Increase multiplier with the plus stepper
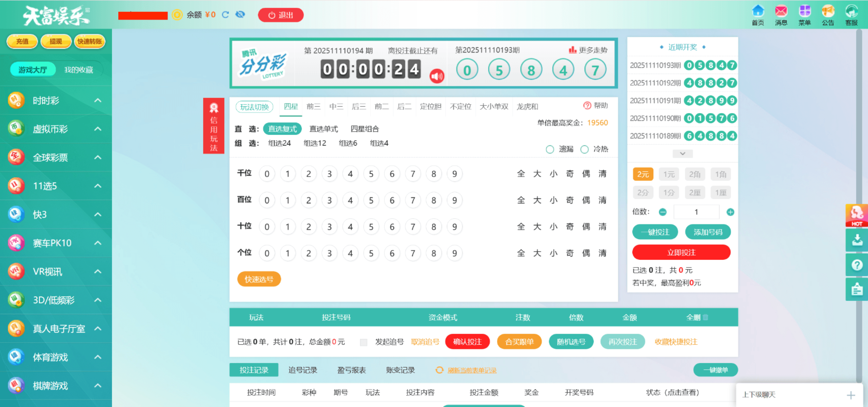This screenshot has height=407, width=868. click(730, 212)
